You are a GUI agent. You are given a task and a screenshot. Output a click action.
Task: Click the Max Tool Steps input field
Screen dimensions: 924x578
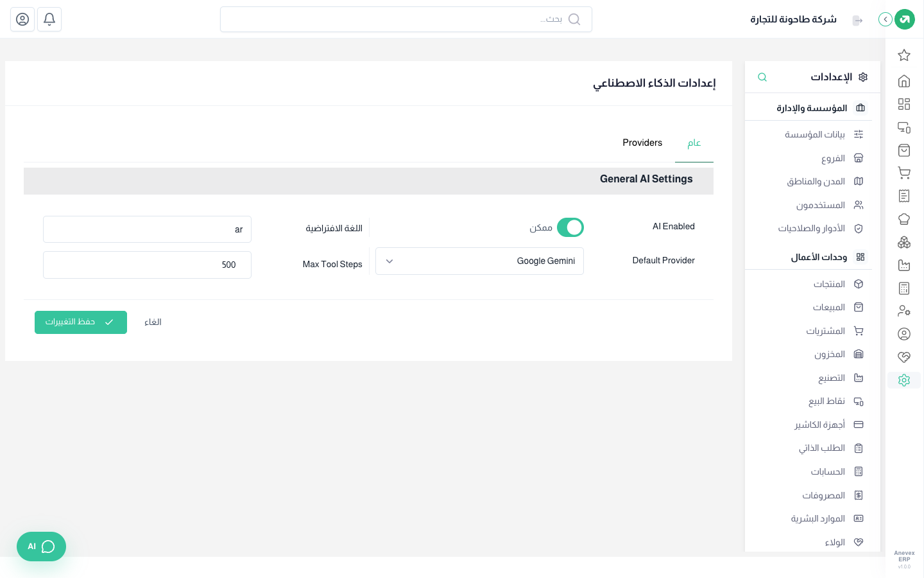(x=147, y=265)
